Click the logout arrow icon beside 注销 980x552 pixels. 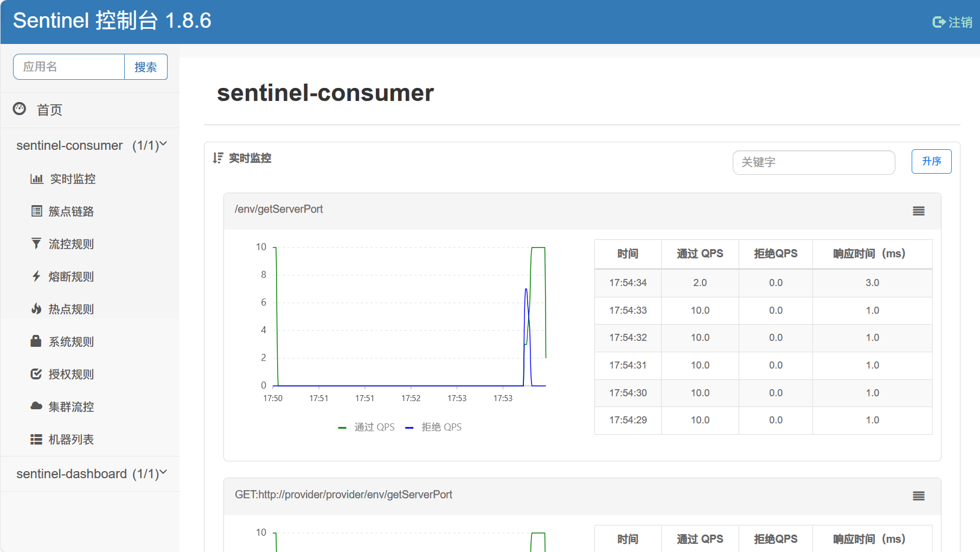point(939,22)
